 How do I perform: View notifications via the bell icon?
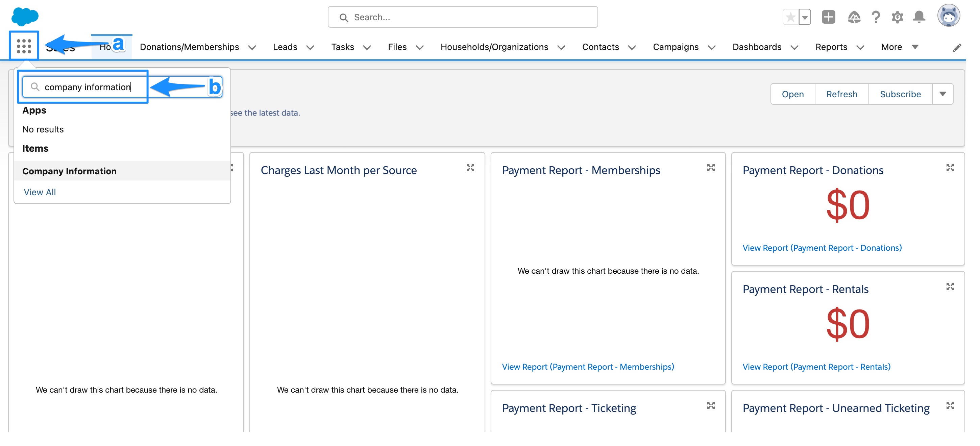click(x=920, y=17)
